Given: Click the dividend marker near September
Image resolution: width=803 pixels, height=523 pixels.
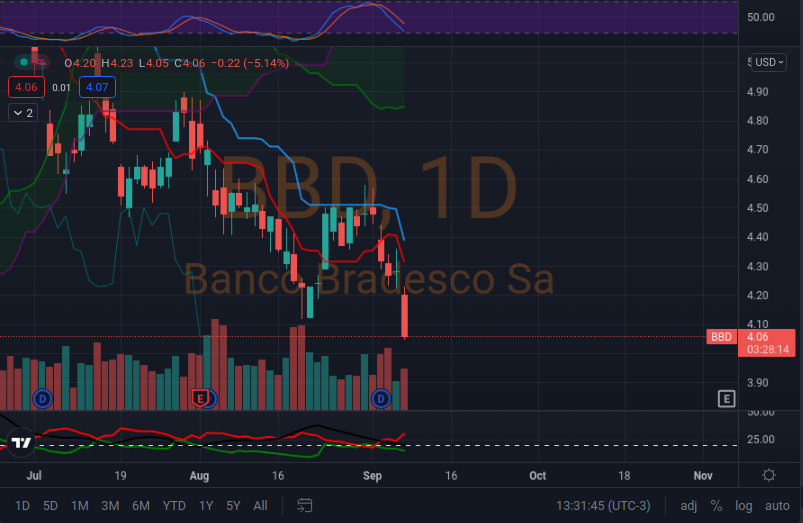Looking at the screenshot, I should [x=380, y=399].
